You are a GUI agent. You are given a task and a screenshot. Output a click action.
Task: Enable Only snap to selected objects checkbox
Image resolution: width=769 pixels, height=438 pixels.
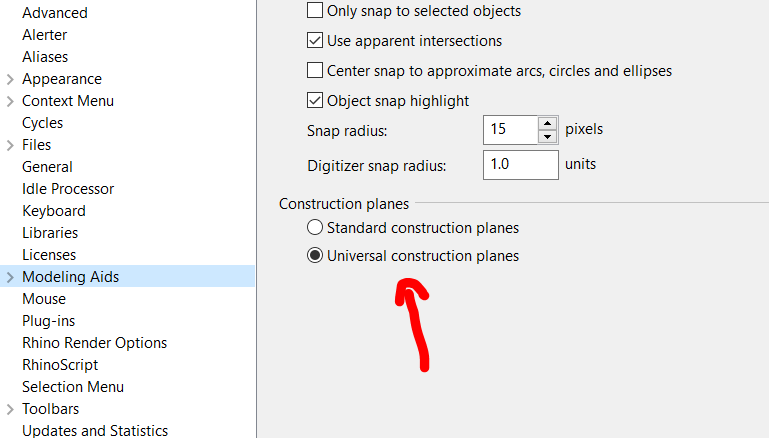tap(314, 10)
